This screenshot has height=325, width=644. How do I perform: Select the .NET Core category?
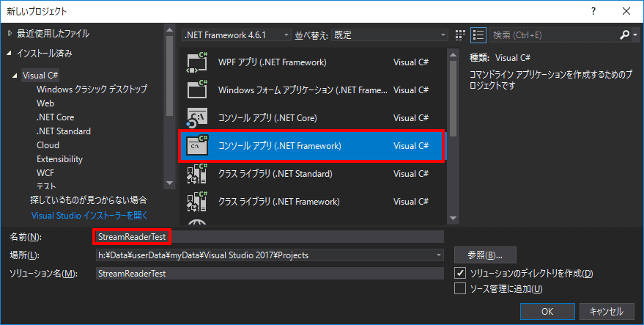pyautogui.click(x=56, y=117)
